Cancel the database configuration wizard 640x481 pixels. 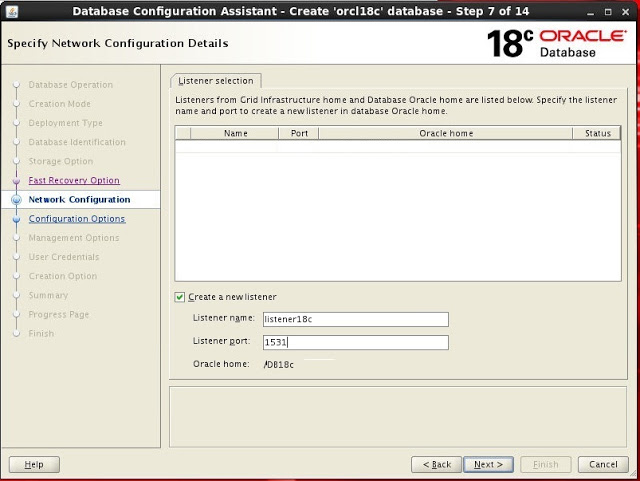coord(603,464)
